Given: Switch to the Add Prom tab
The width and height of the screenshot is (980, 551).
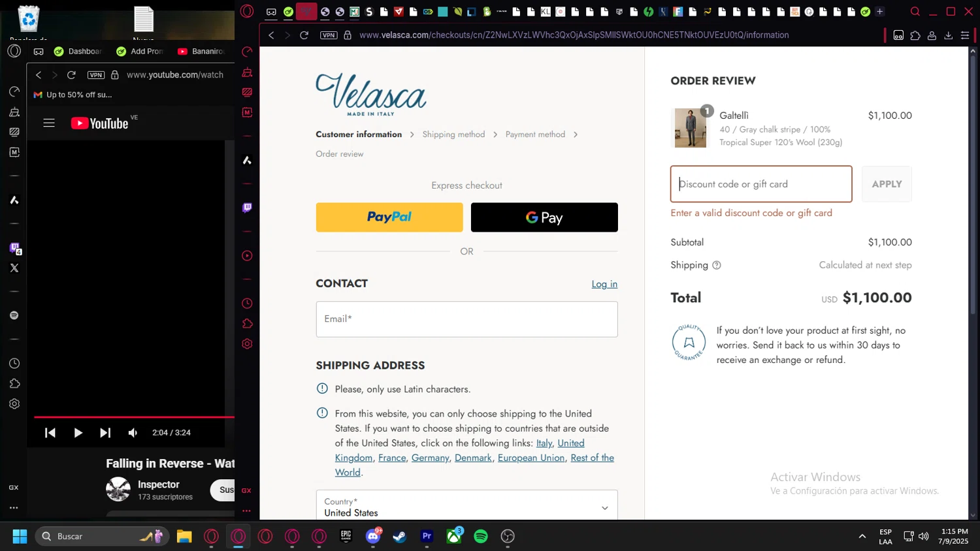Looking at the screenshot, I should tap(140, 52).
